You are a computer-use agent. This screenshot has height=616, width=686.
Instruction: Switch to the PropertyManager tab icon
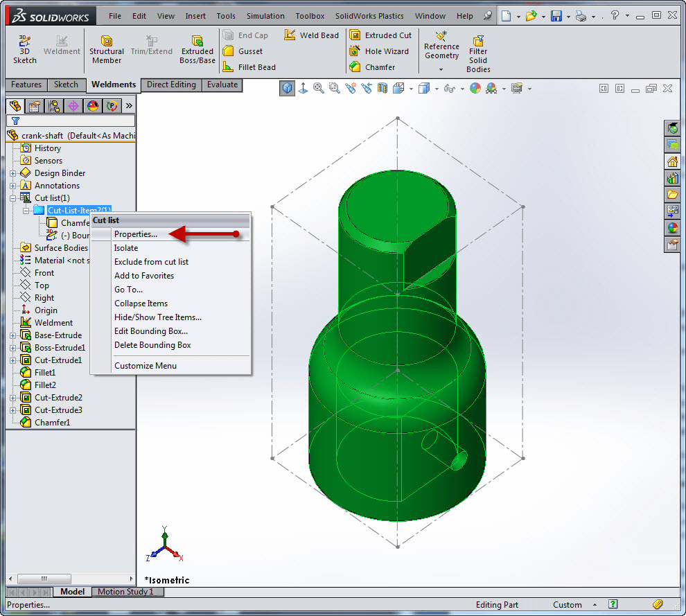[35, 106]
